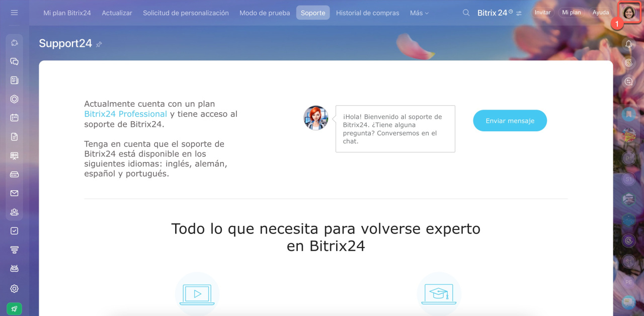Open the spiral assistant icon below the bell
The height and width of the screenshot is (316, 644).
pyautogui.click(x=628, y=63)
